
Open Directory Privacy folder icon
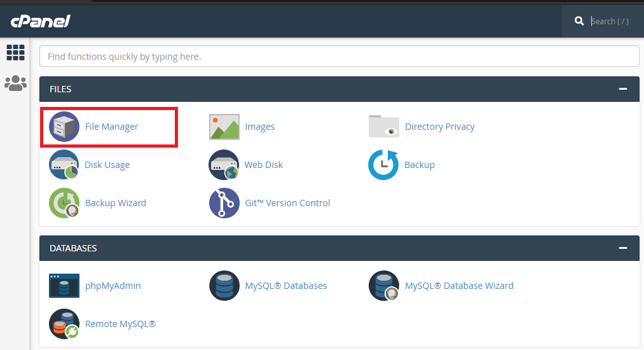pyautogui.click(x=384, y=127)
